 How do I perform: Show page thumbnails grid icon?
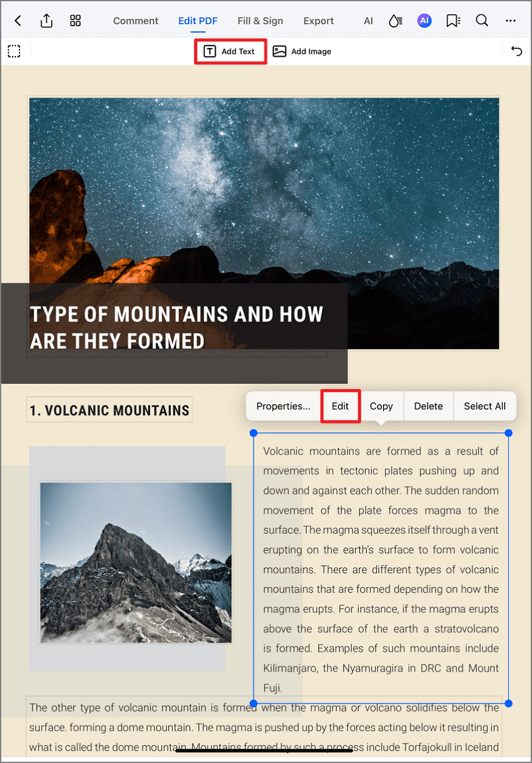75,21
